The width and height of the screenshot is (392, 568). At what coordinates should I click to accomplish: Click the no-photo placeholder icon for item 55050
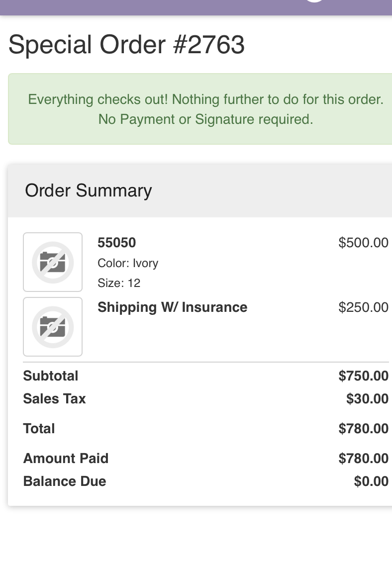tap(53, 262)
